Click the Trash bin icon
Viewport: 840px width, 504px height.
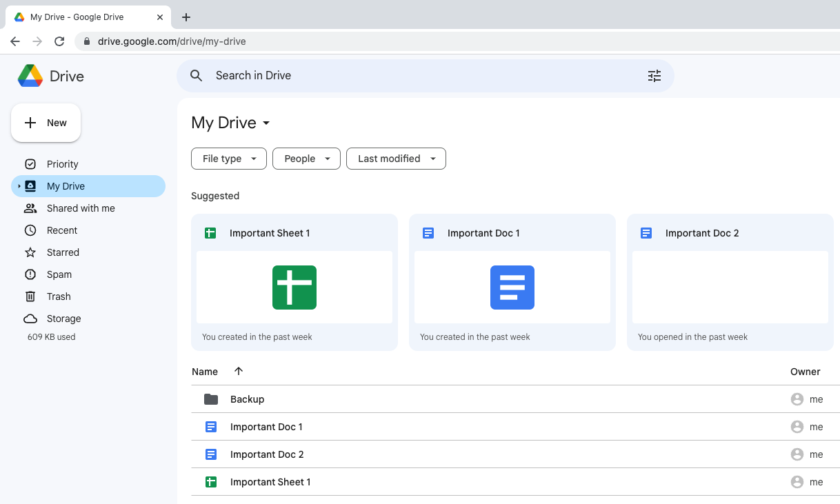pos(30,296)
